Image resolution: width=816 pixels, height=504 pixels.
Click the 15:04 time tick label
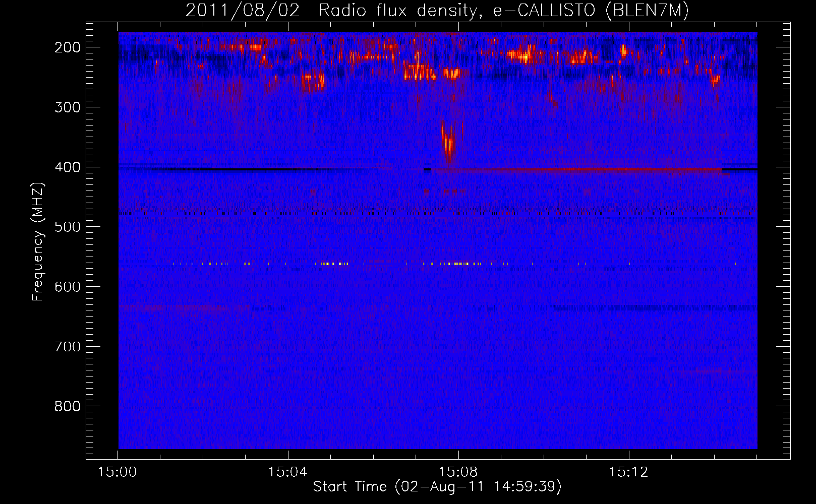click(288, 472)
